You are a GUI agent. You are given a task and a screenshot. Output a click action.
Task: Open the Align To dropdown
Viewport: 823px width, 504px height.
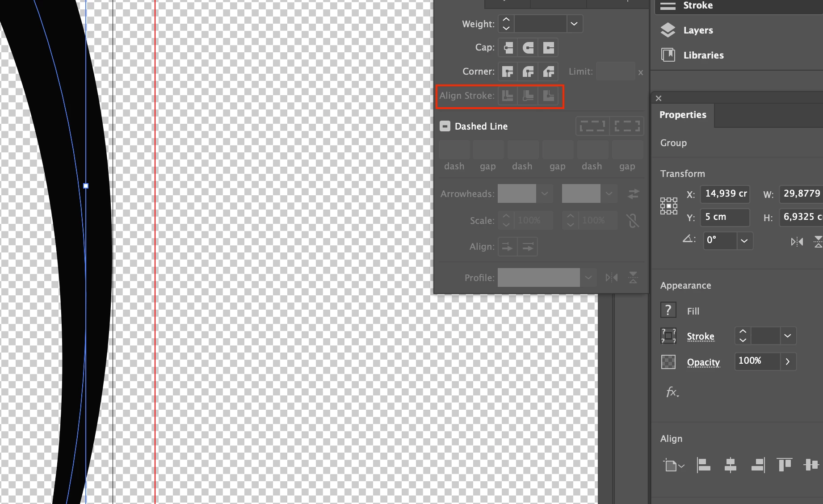click(x=674, y=466)
